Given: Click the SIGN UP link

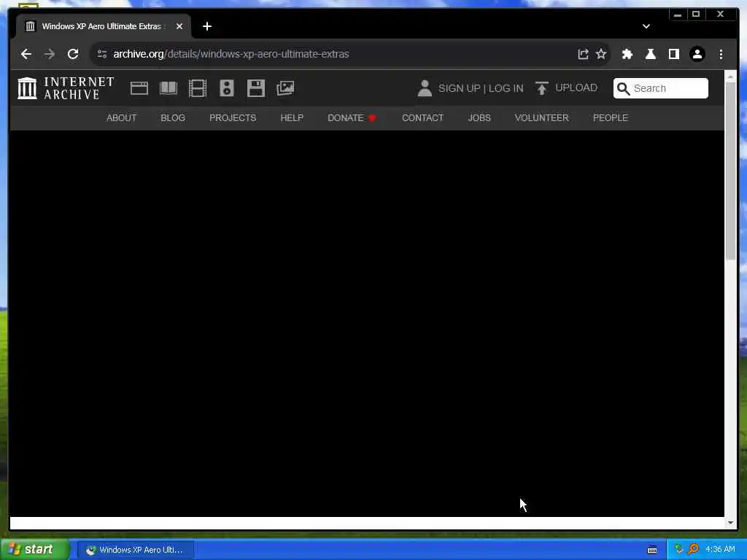Looking at the screenshot, I should pos(459,88).
